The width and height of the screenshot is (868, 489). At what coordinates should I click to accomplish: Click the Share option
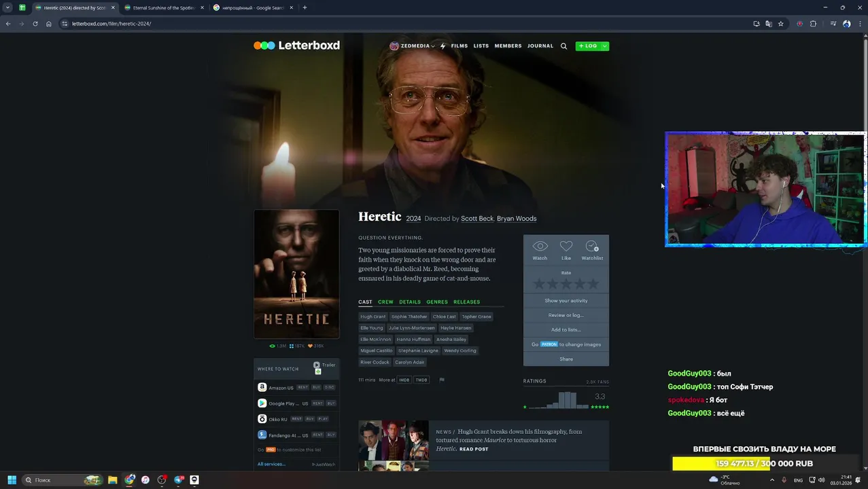pos(566,359)
